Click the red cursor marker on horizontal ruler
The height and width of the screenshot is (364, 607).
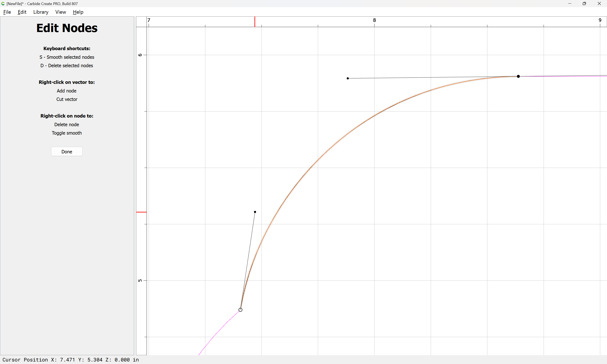[x=255, y=21]
